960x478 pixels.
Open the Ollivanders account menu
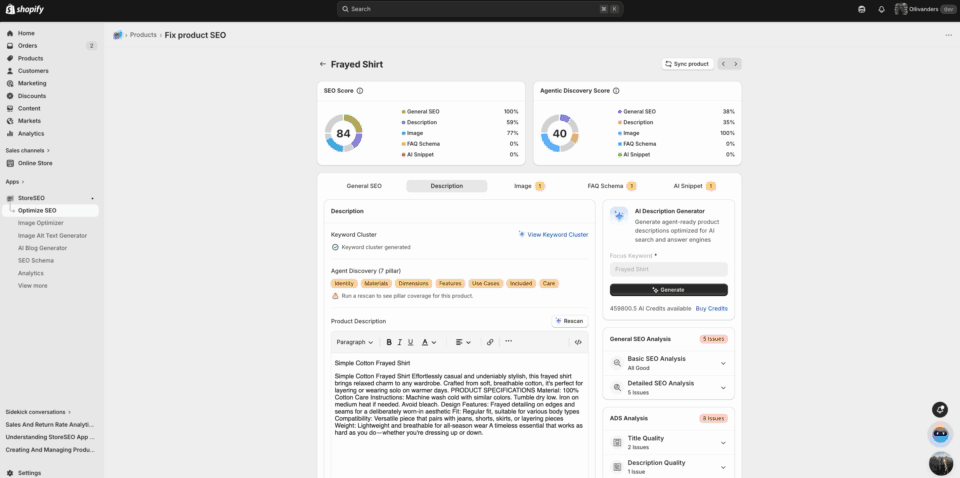pyautogui.click(x=924, y=9)
